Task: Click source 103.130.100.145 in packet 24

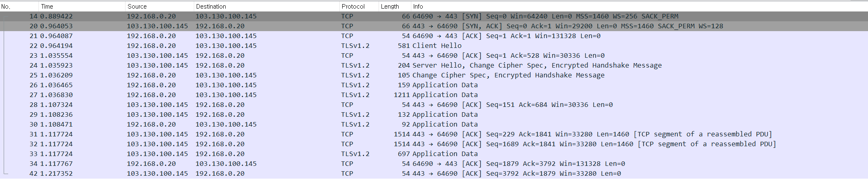Action: tap(157, 66)
